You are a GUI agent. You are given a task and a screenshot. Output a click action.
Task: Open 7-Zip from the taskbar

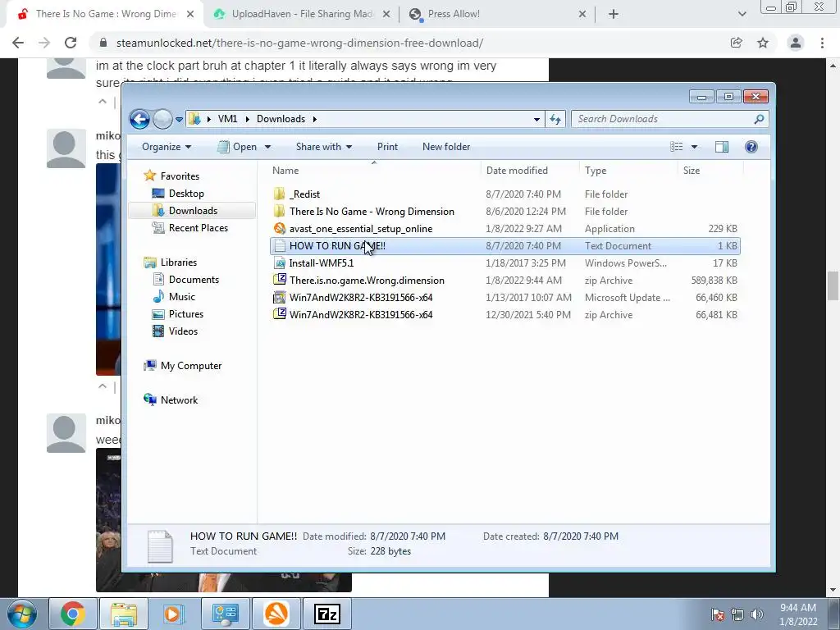[x=327, y=614]
